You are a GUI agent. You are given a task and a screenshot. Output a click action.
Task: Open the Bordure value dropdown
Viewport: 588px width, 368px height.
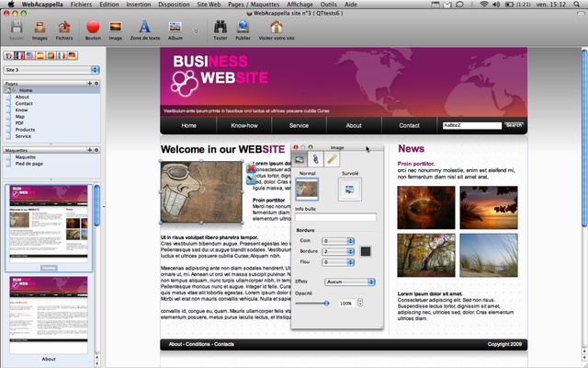tap(338, 251)
